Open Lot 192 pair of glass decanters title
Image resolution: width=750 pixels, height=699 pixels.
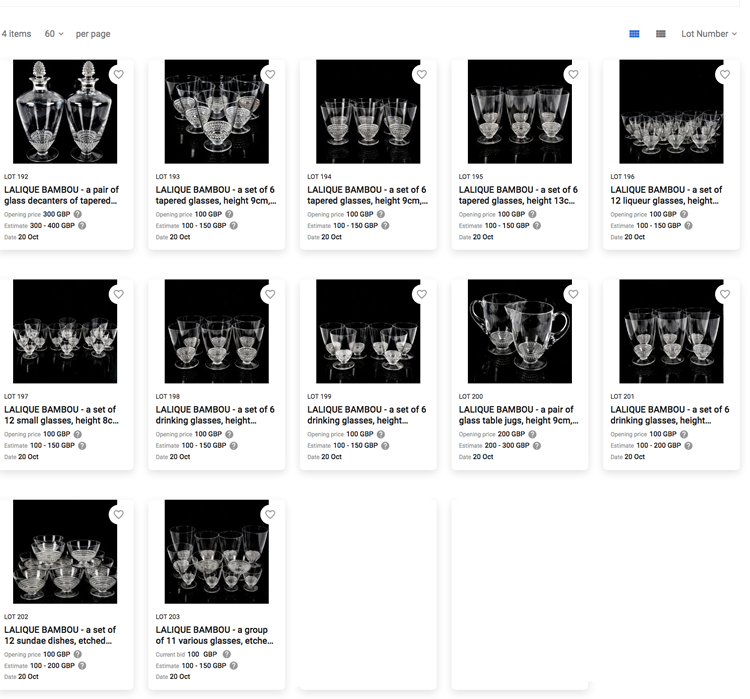point(61,195)
